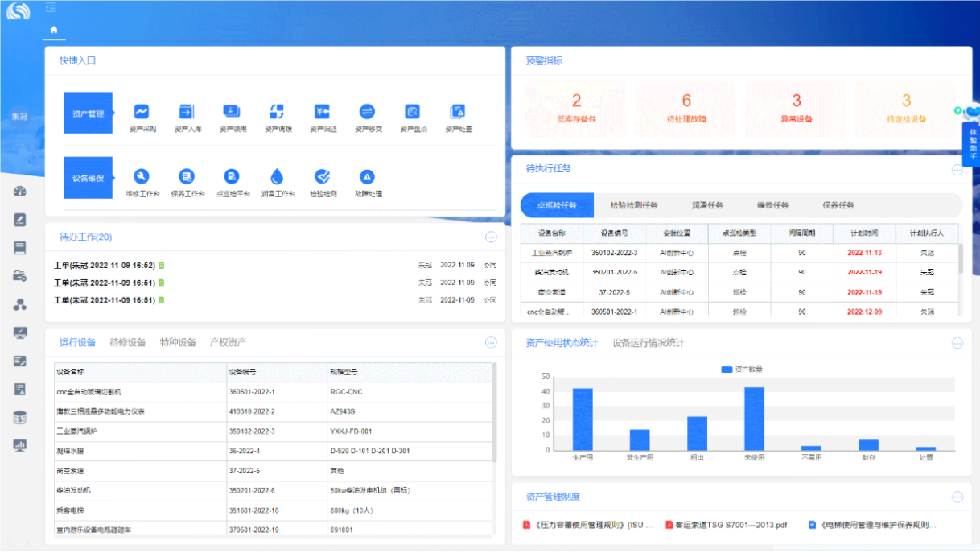Click the dashboard gauge icon in sidebar
The height and width of the screenshot is (557, 980).
tap(20, 192)
